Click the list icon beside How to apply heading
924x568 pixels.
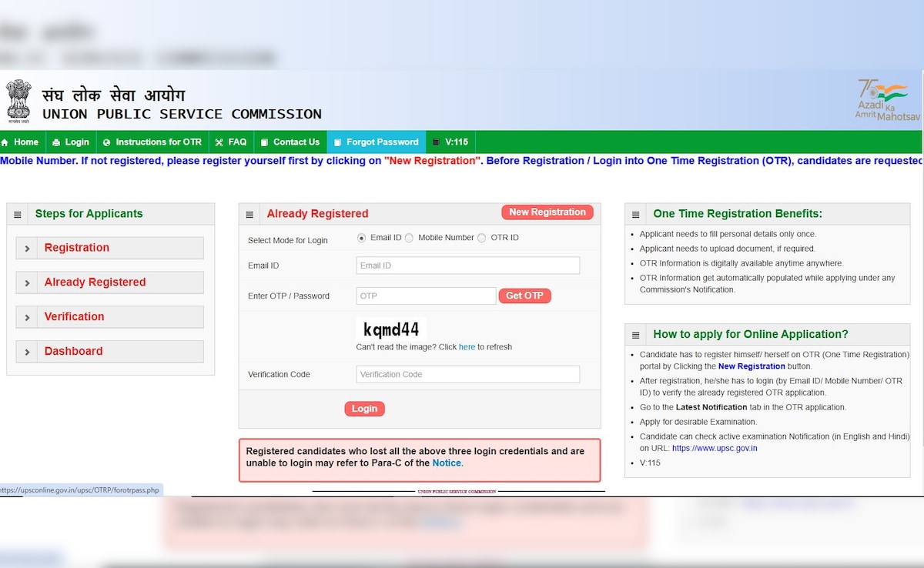coord(635,336)
